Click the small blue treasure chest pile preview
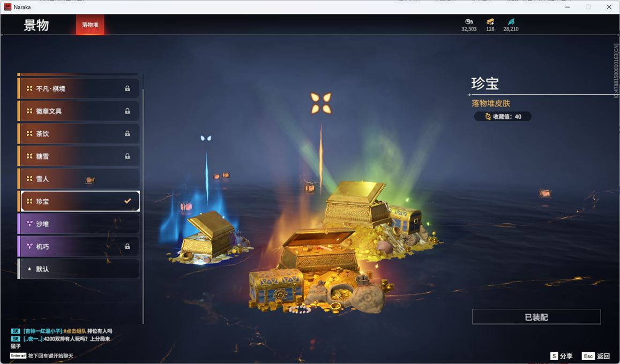620x364 pixels. click(x=210, y=239)
